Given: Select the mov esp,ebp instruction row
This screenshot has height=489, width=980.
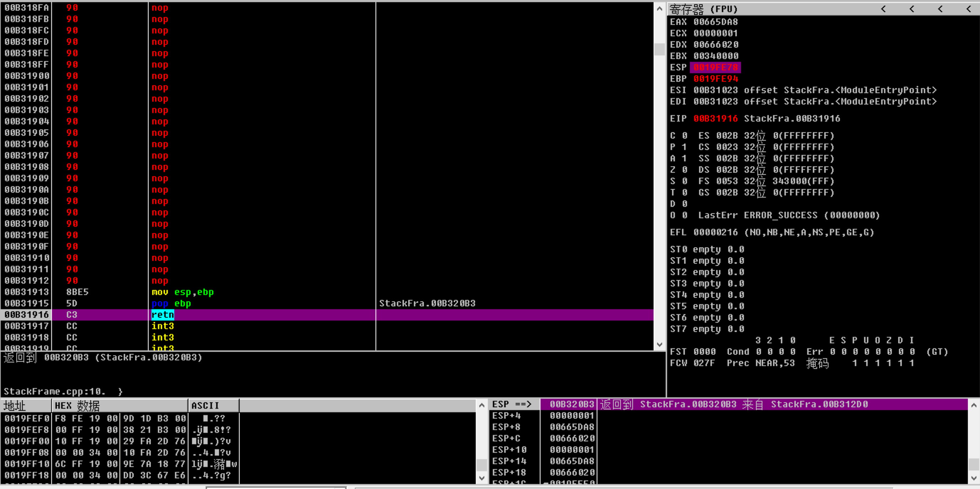Looking at the screenshot, I should tap(327, 292).
